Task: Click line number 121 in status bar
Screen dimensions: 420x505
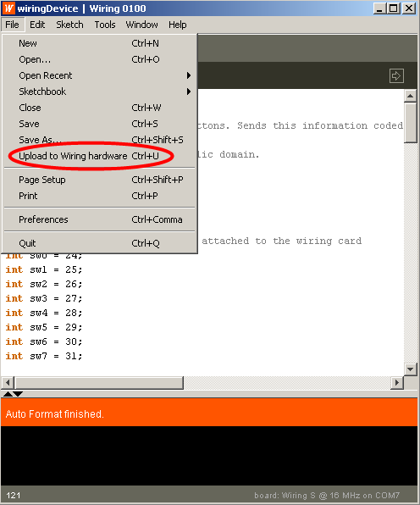Action: click(14, 496)
